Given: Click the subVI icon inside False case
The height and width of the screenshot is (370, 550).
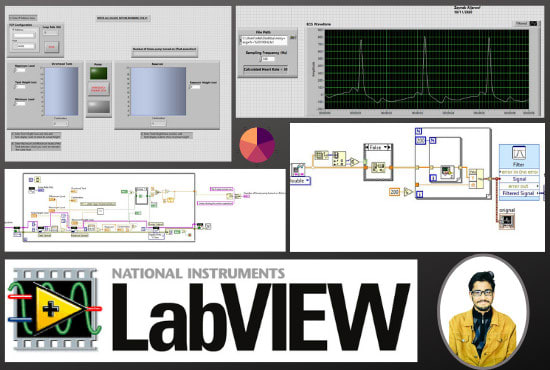Looking at the screenshot, I should [378, 168].
